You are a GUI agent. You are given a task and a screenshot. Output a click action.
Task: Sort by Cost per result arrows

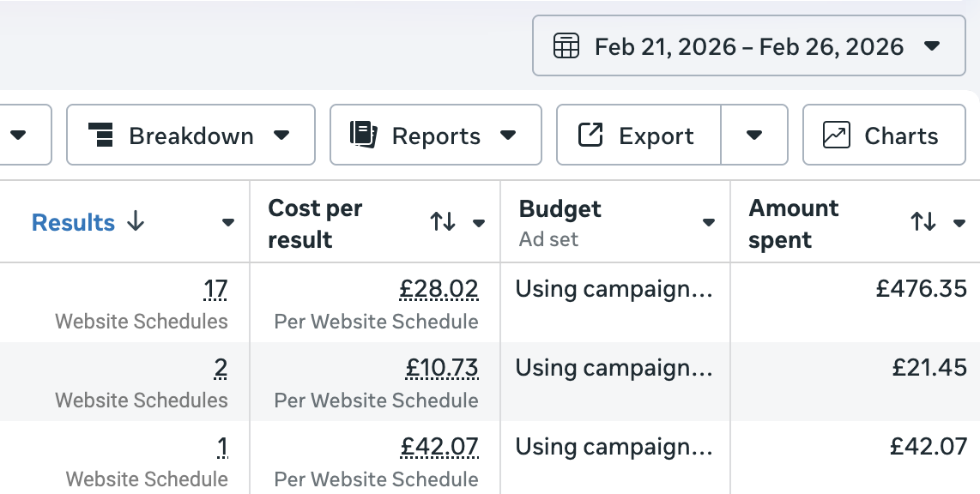(x=443, y=223)
